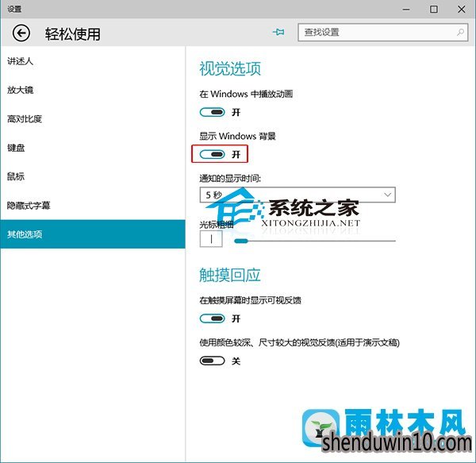The image size is (476, 463).
Task: Toggle 在 Windows 中播放动画 switch
Action: [x=212, y=113]
